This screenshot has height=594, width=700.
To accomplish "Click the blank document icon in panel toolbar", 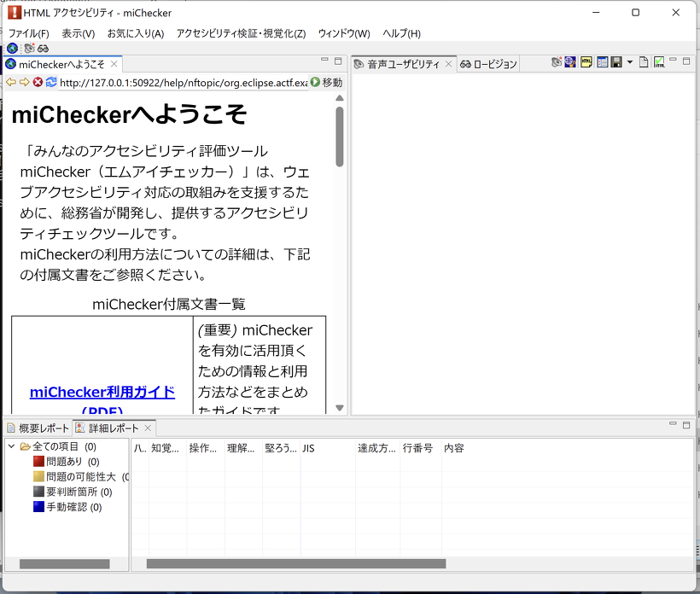I will 644,62.
